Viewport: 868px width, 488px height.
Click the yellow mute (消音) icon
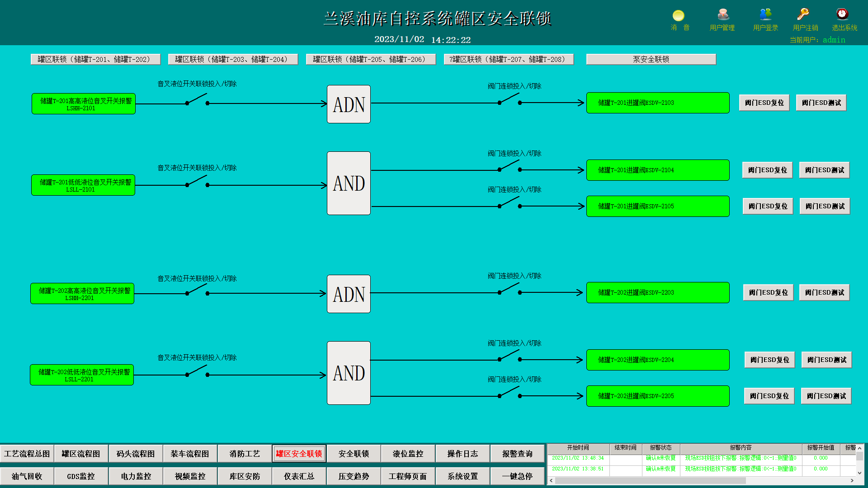(679, 16)
